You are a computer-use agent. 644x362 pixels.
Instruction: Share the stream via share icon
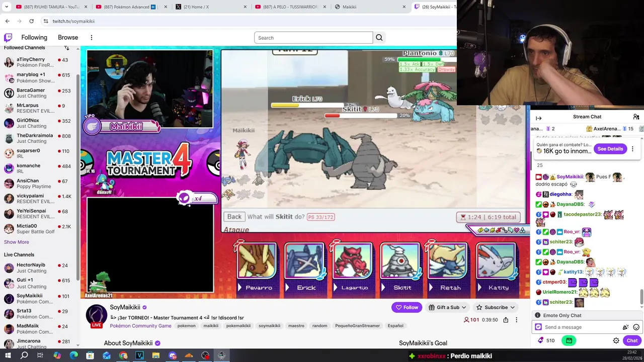[506, 320]
